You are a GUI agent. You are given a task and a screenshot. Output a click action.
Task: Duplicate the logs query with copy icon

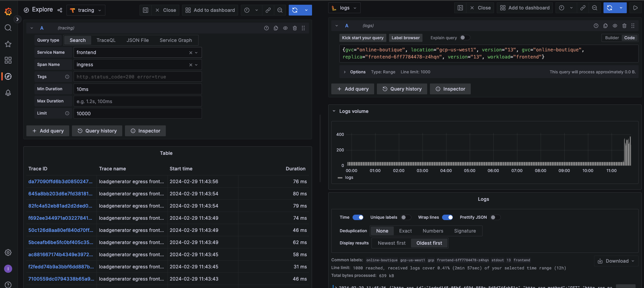[x=605, y=26]
